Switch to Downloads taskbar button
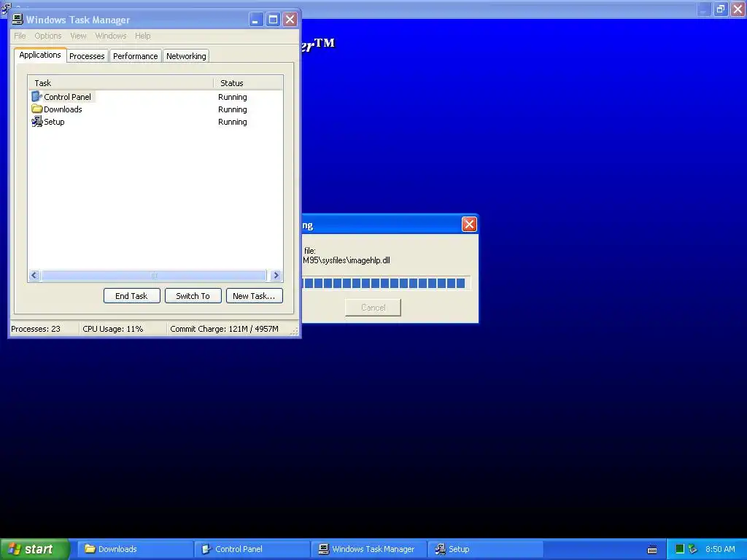The image size is (747, 560). (135, 549)
